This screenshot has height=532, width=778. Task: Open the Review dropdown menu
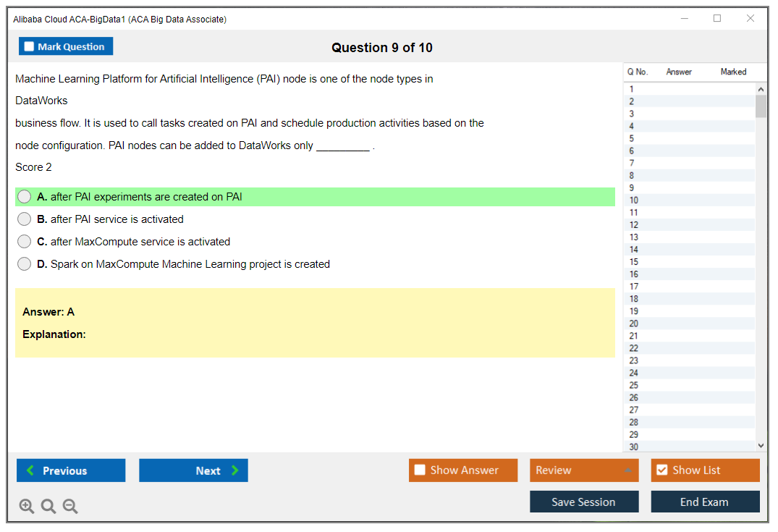pyautogui.click(x=584, y=470)
